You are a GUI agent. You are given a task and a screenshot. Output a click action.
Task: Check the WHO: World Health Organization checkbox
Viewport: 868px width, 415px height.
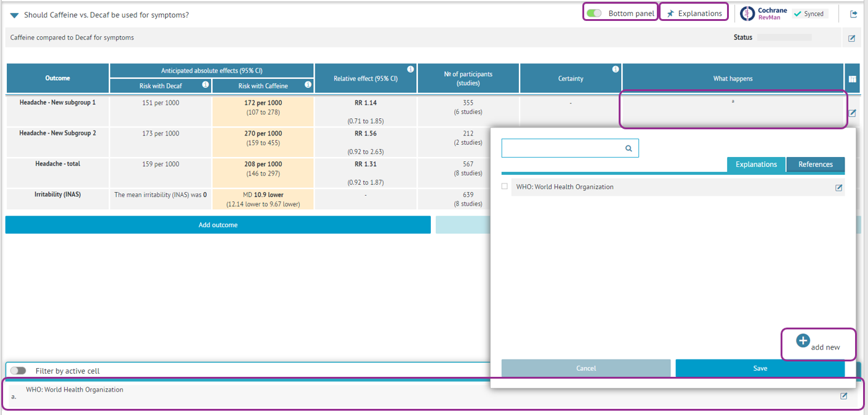tap(505, 187)
